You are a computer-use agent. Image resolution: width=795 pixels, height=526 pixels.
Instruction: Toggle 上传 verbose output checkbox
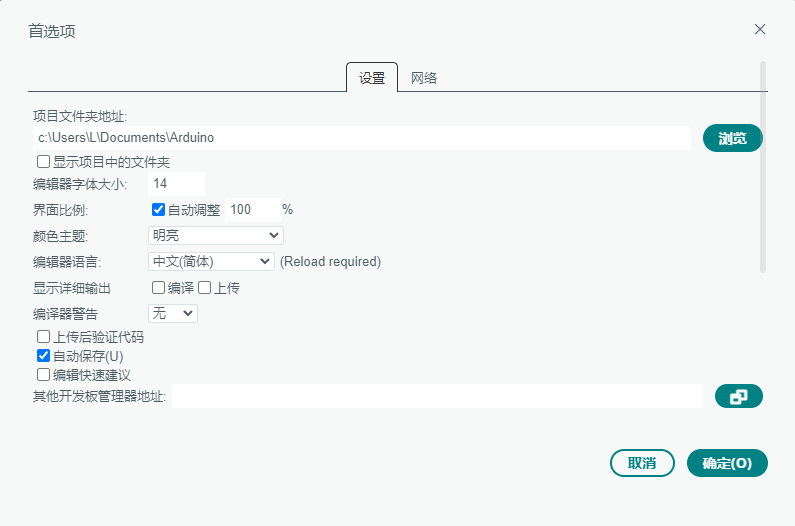click(204, 288)
